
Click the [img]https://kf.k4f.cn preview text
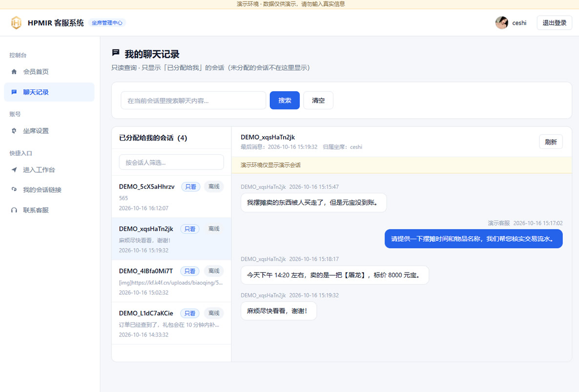171,283
